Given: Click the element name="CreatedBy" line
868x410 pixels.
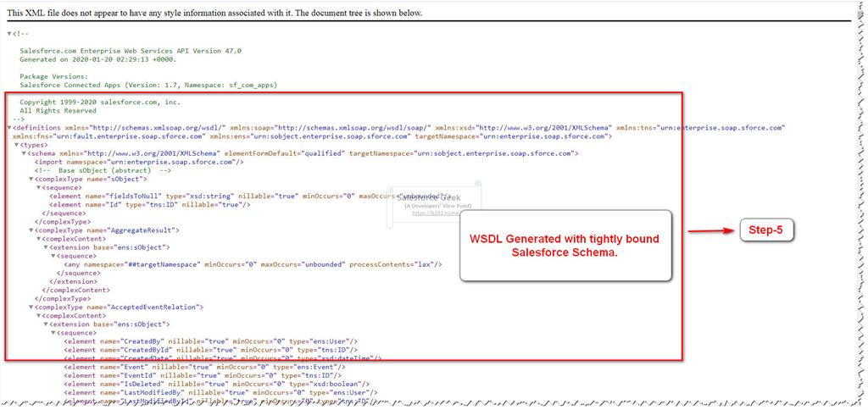Looking at the screenshot, I should coord(211,341).
